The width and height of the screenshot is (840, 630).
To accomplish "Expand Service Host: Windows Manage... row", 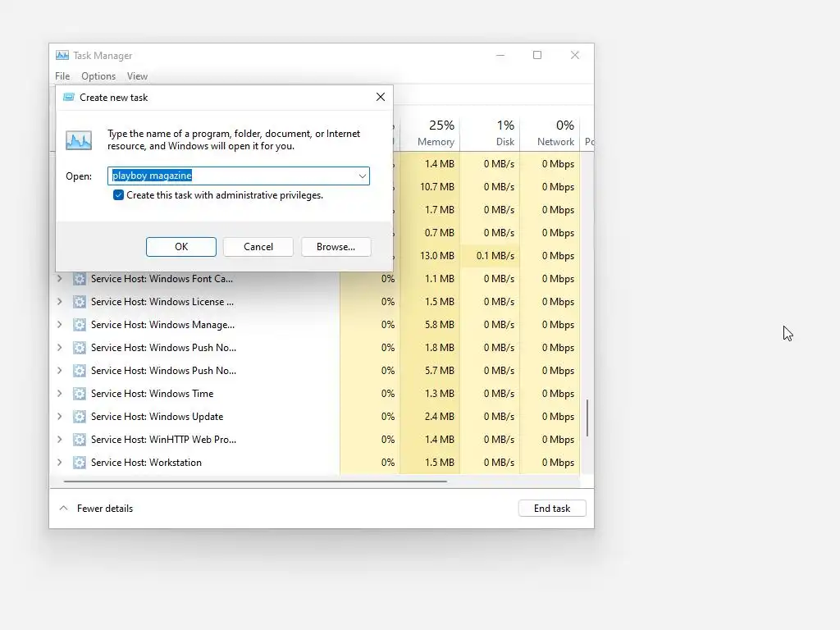I will pyautogui.click(x=59, y=325).
